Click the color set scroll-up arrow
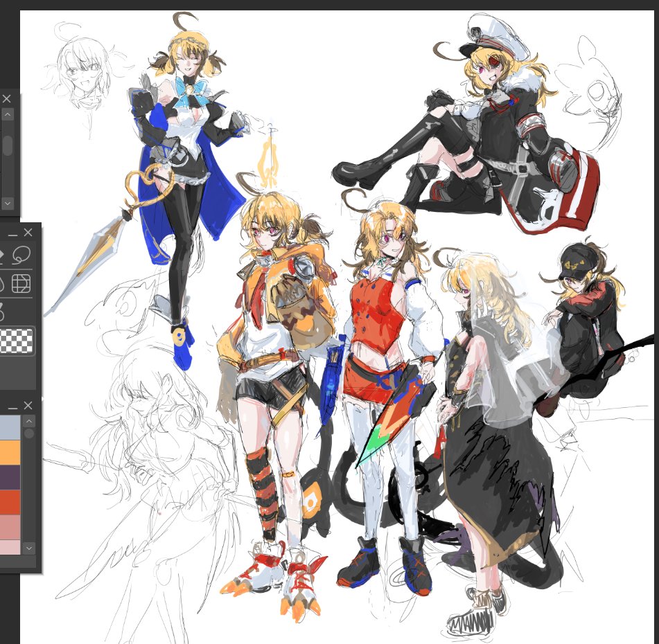The image size is (659, 644). coord(28,421)
